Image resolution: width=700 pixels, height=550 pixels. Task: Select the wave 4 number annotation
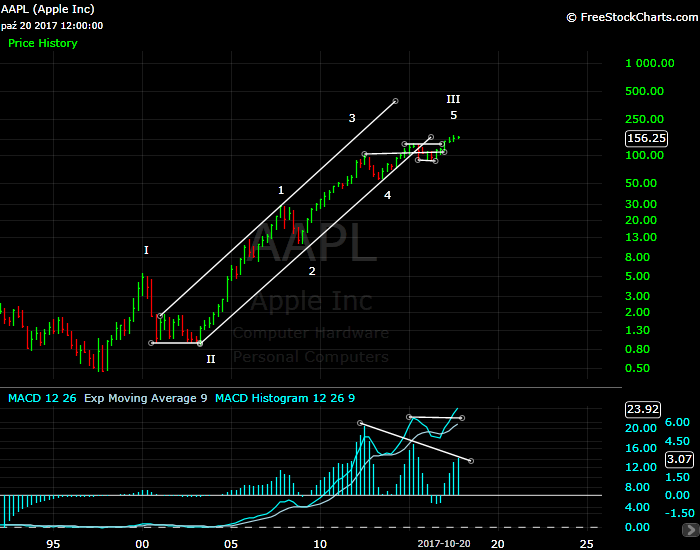[x=388, y=195]
